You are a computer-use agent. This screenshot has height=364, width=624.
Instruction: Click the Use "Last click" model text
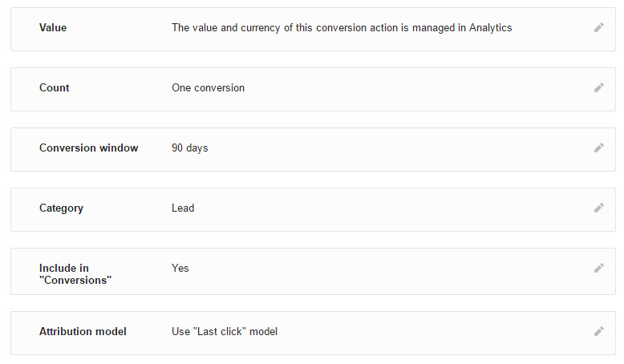click(x=225, y=331)
